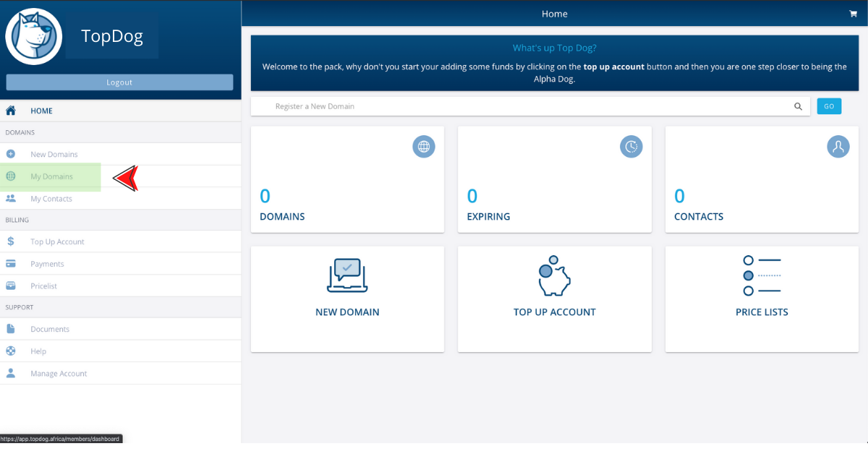The height and width of the screenshot is (454, 868).
Task: Click the DOMAINS section header in sidebar
Action: (20, 132)
